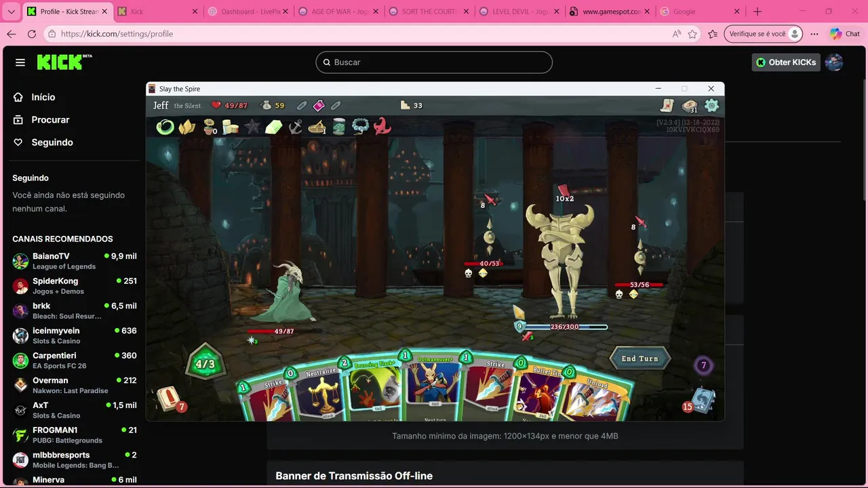868x488 pixels.
Task: Click the bead necklace relic
Action: [x=361, y=127]
